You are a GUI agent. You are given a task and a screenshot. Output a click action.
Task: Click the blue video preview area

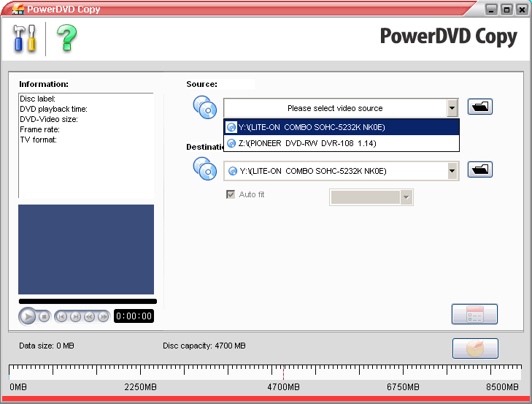pos(86,249)
